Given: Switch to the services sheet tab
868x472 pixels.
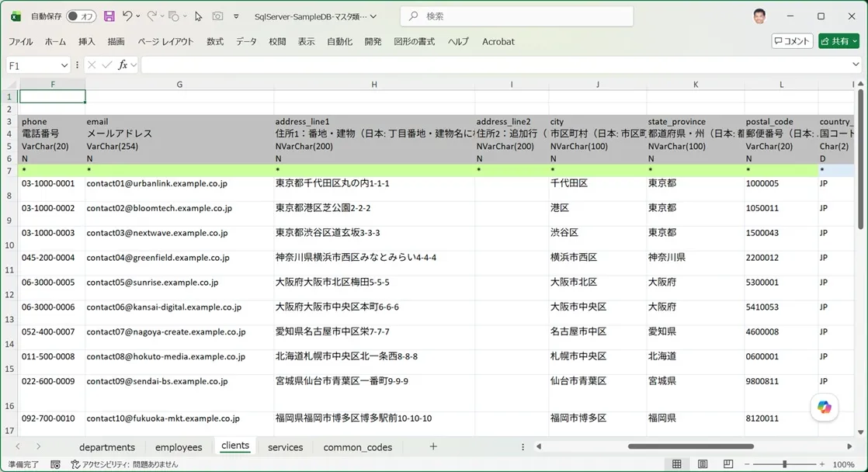Looking at the screenshot, I should [x=285, y=447].
